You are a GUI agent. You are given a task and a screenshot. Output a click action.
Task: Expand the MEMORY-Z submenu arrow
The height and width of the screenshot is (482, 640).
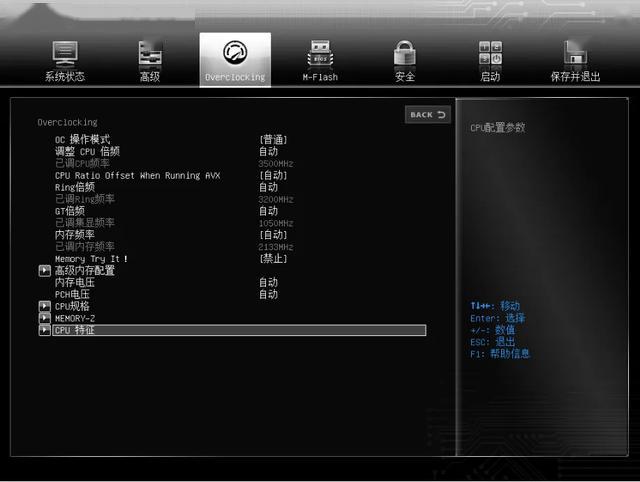click(x=44, y=318)
